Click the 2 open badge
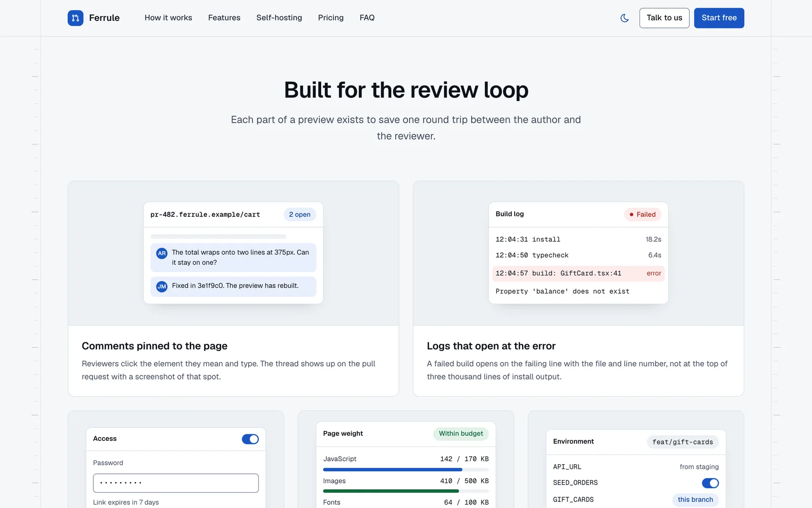Image resolution: width=812 pixels, height=508 pixels. (x=300, y=214)
